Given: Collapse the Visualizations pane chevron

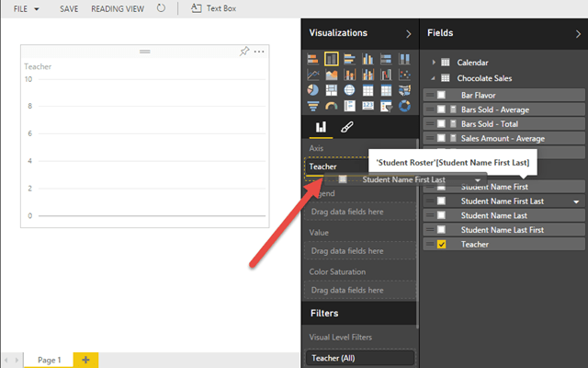Looking at the screenshot, I should coord(409,33).
